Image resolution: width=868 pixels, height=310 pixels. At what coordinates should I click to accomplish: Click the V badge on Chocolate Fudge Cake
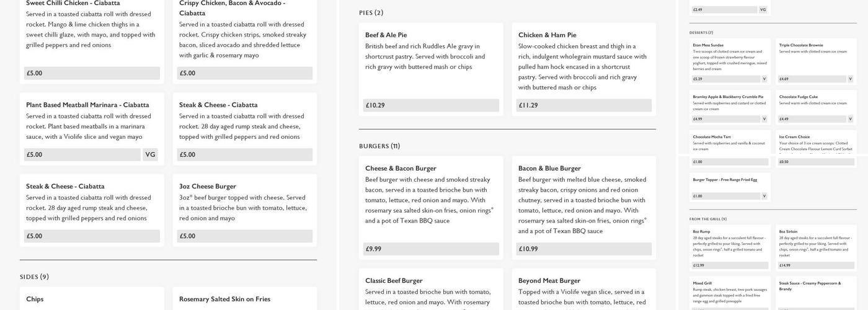coord(851,119)
